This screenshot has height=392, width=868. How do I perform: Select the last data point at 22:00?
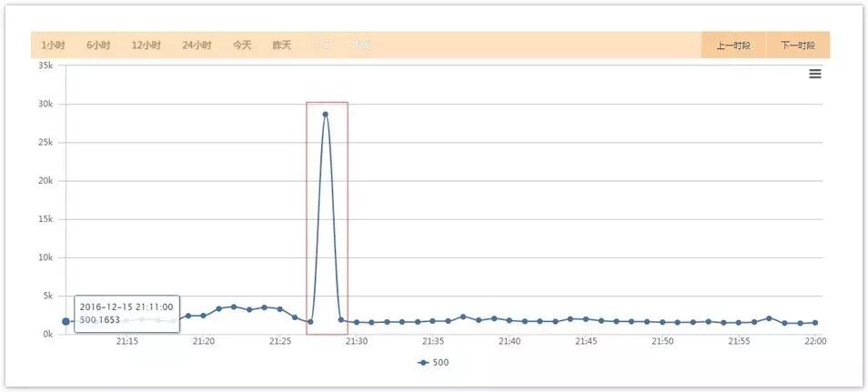click(815, 323)
